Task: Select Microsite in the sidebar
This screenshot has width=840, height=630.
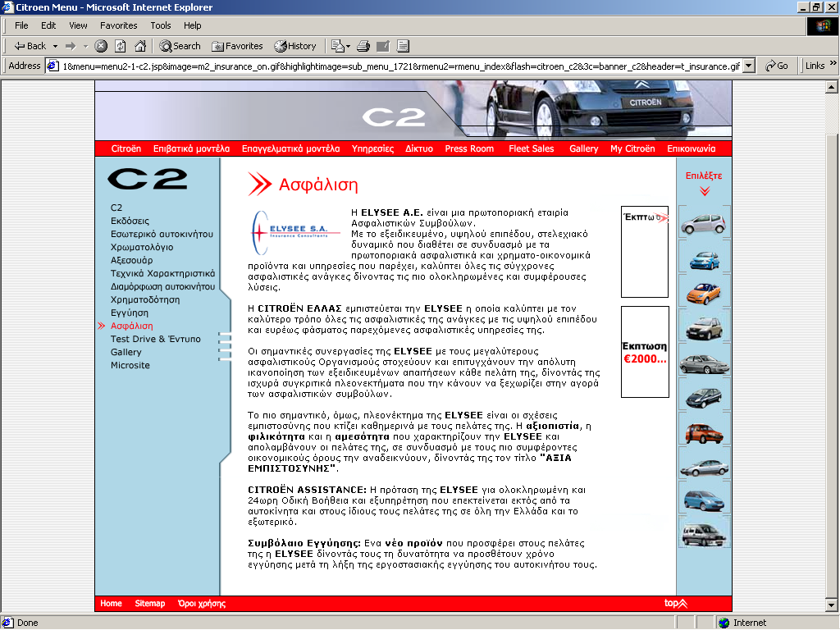Action: [130, 365]
